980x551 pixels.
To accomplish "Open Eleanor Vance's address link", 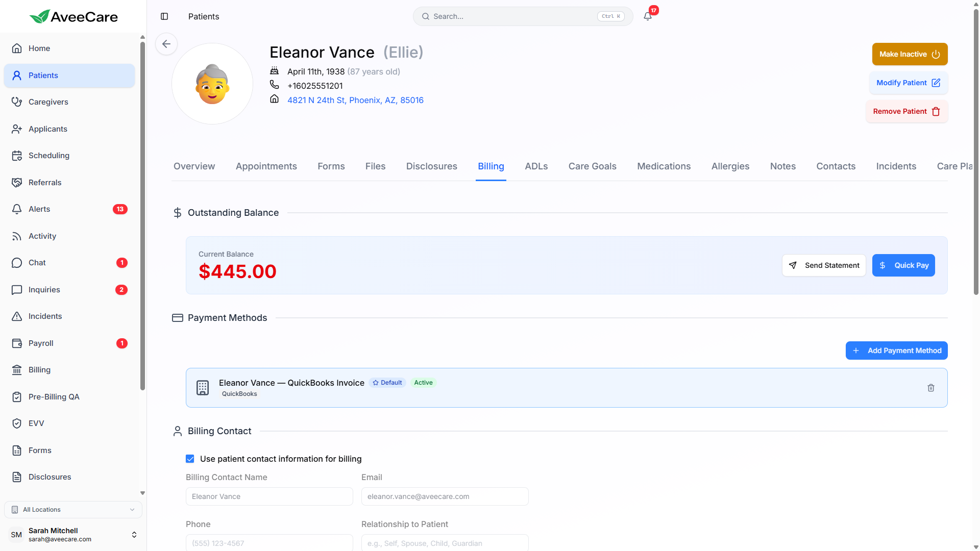I will (355, 100).
